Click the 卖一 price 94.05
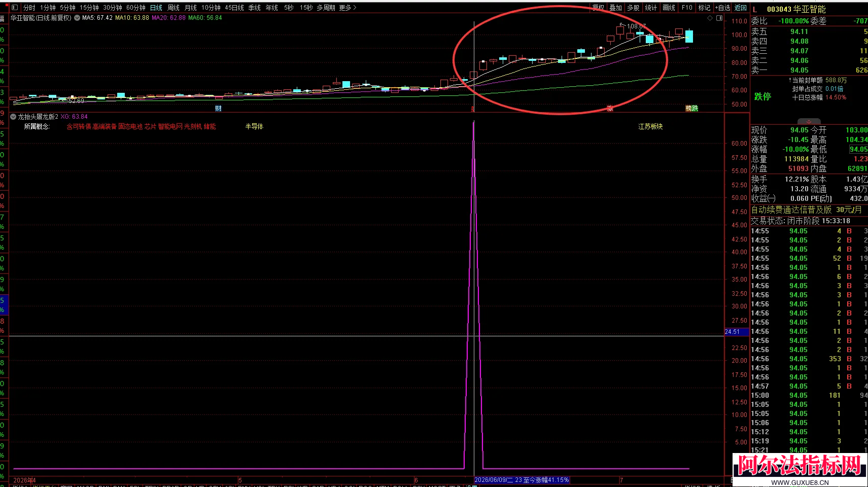The image size is (868, 487). click(799, 70)
